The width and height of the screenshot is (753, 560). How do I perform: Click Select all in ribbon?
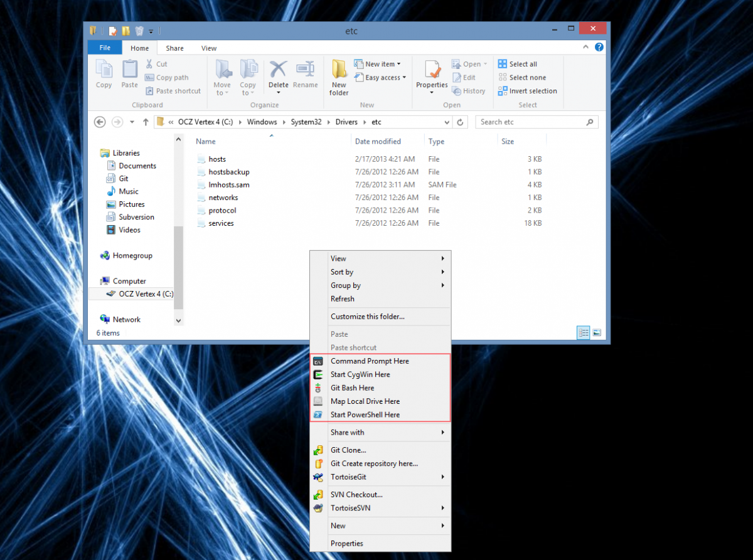tap(518, 64)
